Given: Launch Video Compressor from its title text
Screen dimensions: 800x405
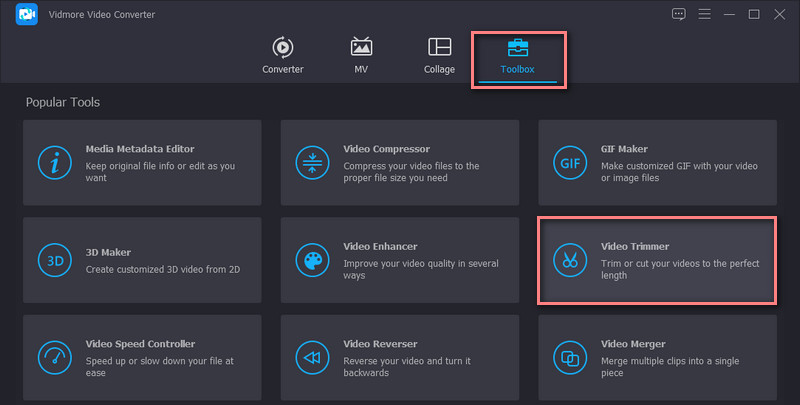Looking at the screenshot, I should click(x=386, y=149).
